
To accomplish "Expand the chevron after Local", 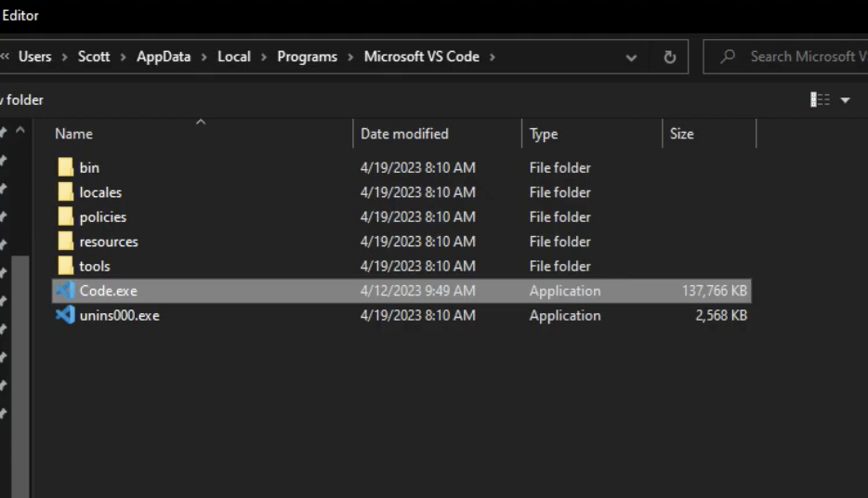I will [264, 57].
